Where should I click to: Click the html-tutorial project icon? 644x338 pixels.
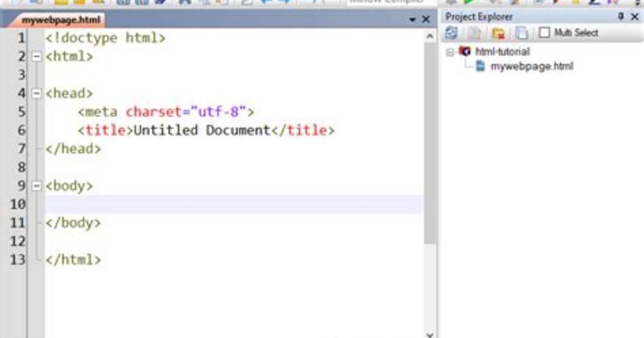coord(465,51)
